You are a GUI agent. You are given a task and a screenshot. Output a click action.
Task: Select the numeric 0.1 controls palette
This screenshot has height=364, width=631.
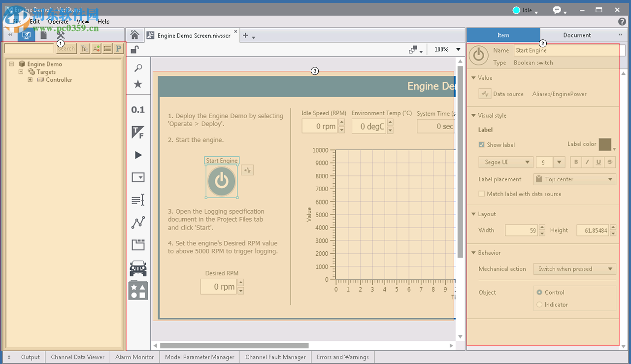138,109
